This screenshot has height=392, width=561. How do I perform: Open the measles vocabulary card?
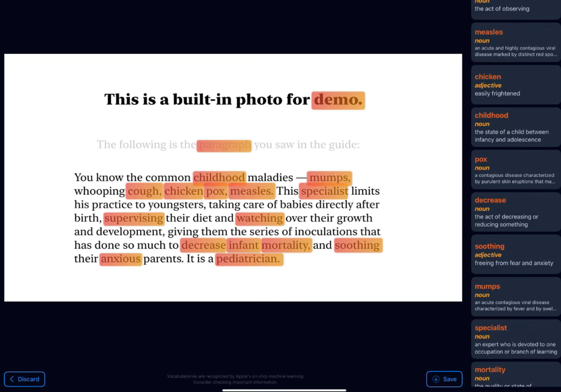(x=516, y=43)
